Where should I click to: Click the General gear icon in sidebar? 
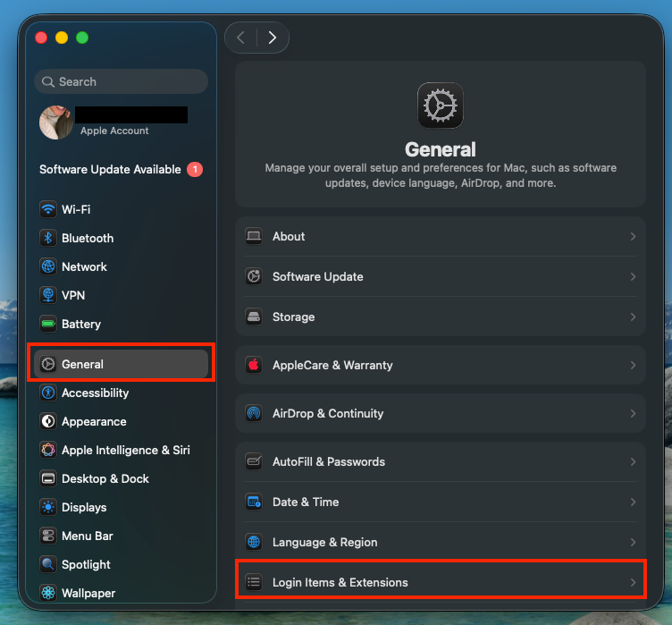(x=48, y=364)
